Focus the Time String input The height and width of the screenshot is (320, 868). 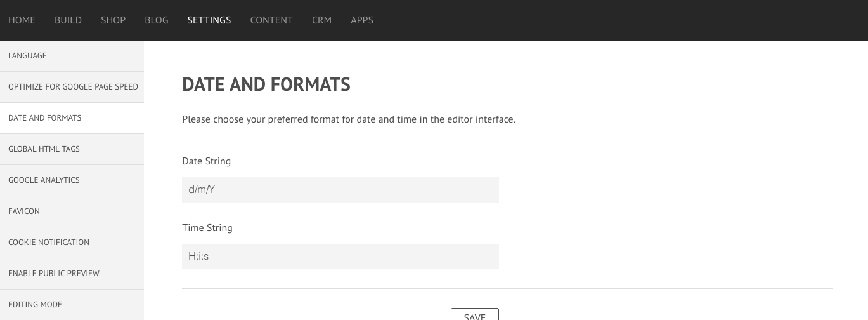[x=340, y=257]
